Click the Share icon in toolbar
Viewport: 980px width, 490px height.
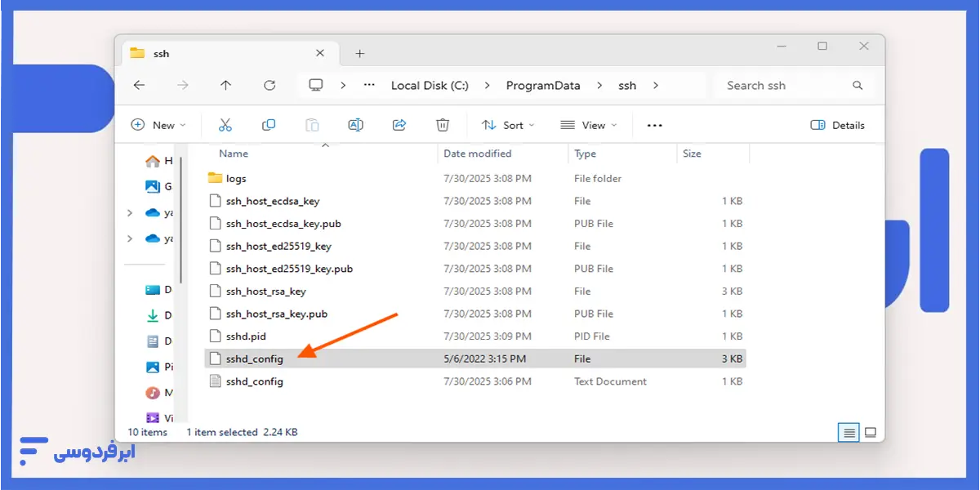[x=399, y=125]
